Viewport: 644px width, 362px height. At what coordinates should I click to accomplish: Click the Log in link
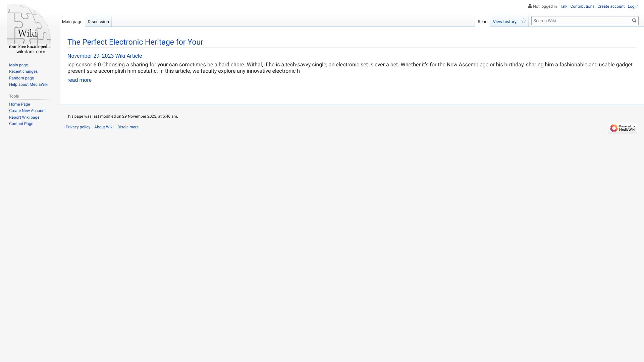click(x=633, y=6)
